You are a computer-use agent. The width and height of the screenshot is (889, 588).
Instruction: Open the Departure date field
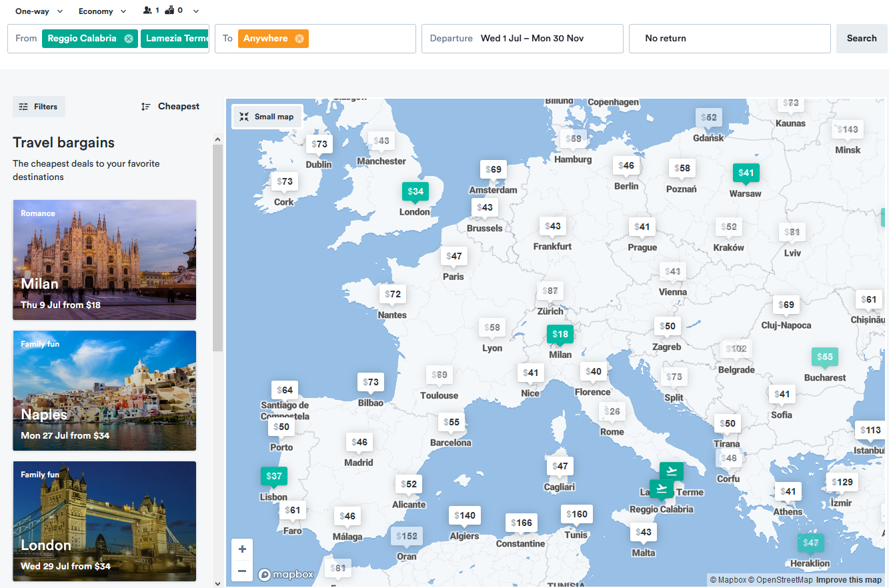point(522,39)
